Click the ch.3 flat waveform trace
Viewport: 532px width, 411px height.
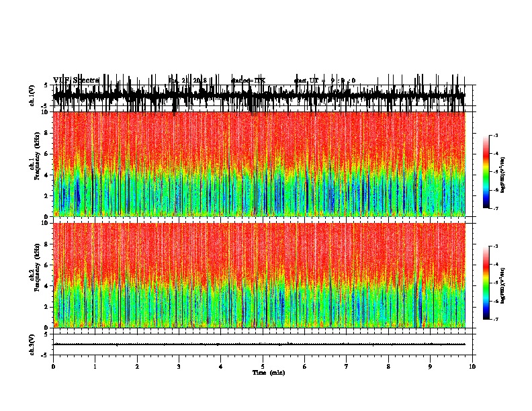point(259,345)
